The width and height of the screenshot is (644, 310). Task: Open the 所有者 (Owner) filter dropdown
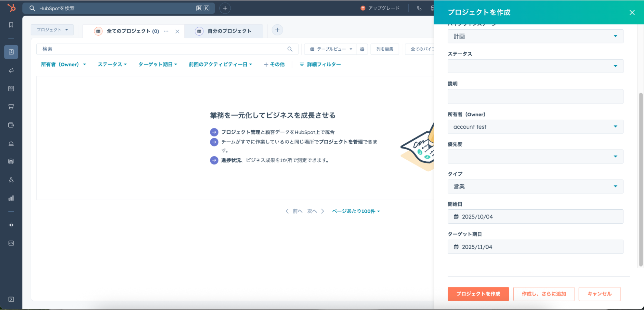tap(63, 65)
